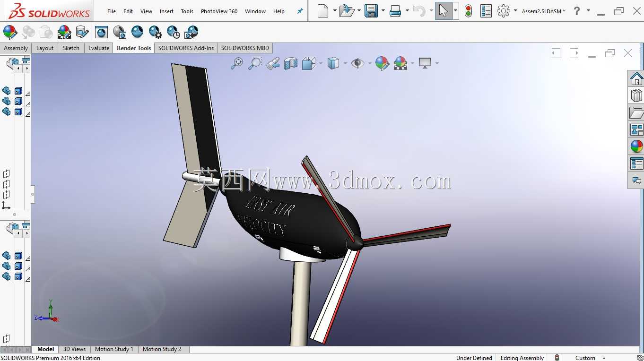This screenshot has width=644, height=361.
Task: Expand the Select tool dropdown arrow
Action: click(455, 10)
